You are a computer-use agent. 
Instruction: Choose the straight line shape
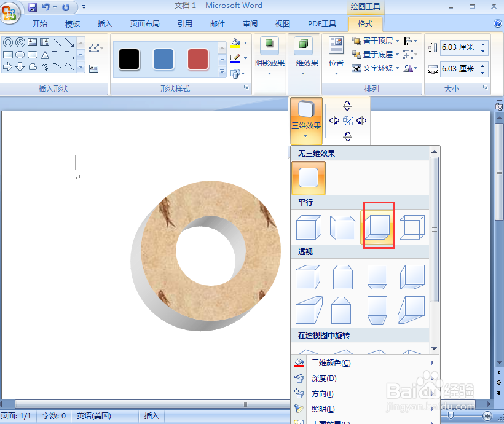pos(57,42)
